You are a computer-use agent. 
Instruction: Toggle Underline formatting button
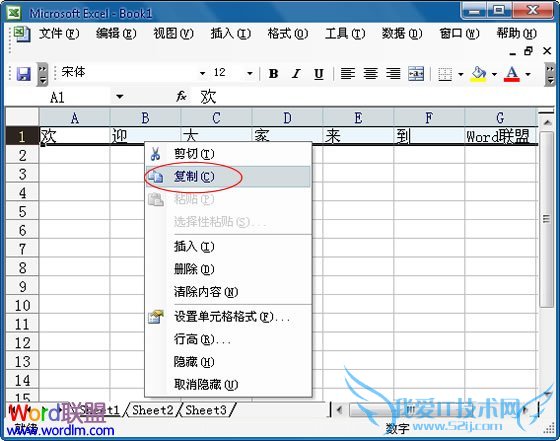(319, 74)
